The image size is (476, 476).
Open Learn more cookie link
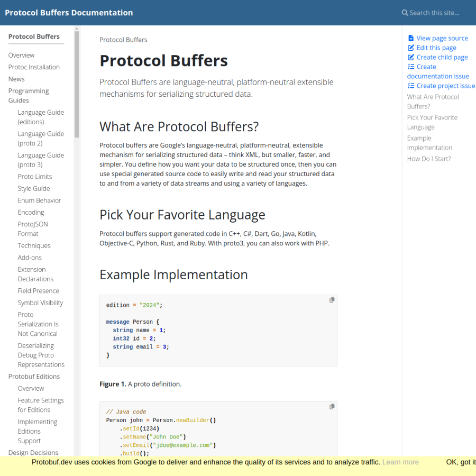pos(400,462)
